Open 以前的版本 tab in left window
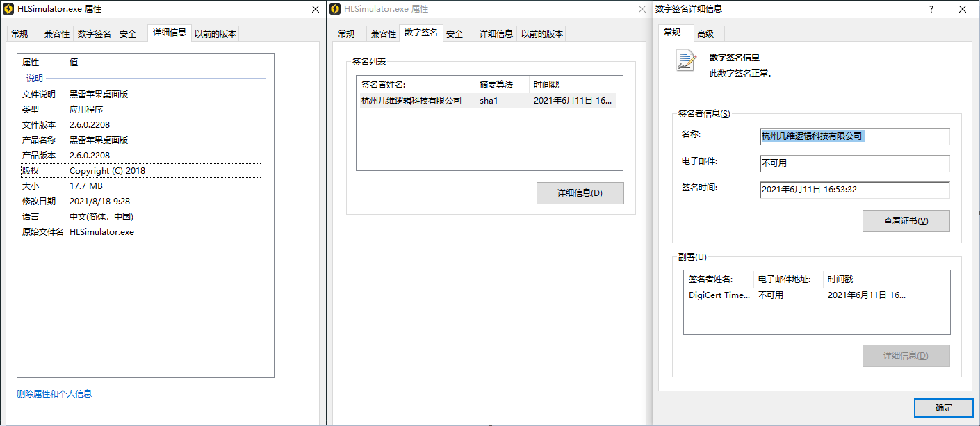 tap(215, 33)
